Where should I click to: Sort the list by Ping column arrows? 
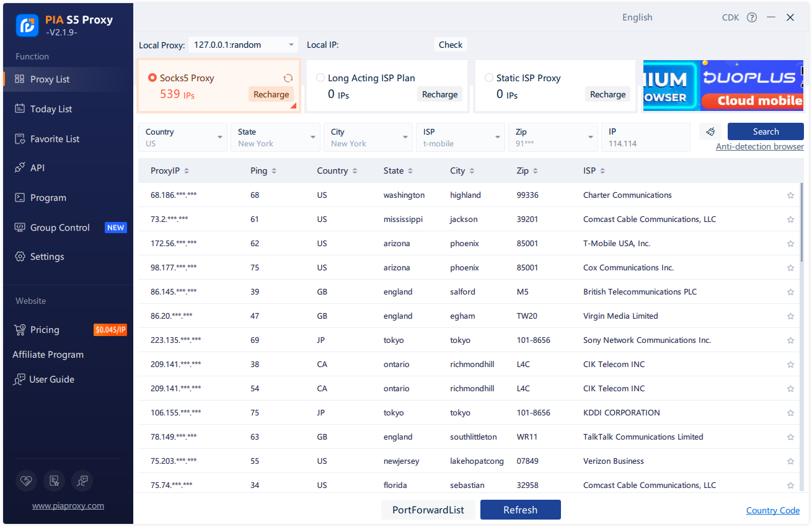pyautogui.click(x=274, y=171)
